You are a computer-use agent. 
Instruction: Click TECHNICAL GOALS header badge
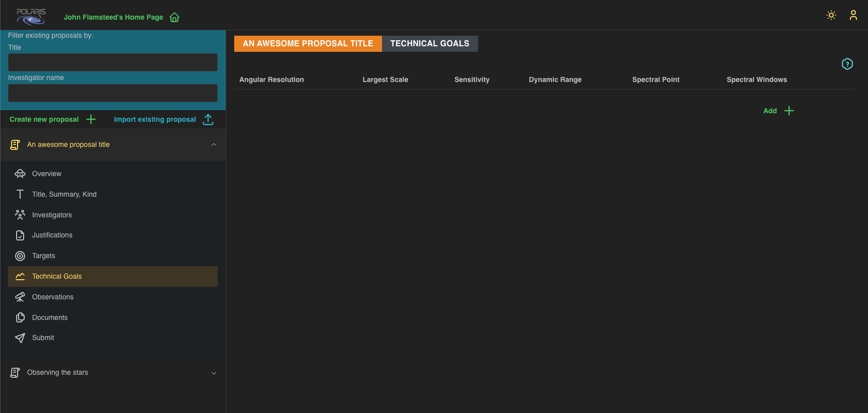pyautogui.click(x=430, y=44)
